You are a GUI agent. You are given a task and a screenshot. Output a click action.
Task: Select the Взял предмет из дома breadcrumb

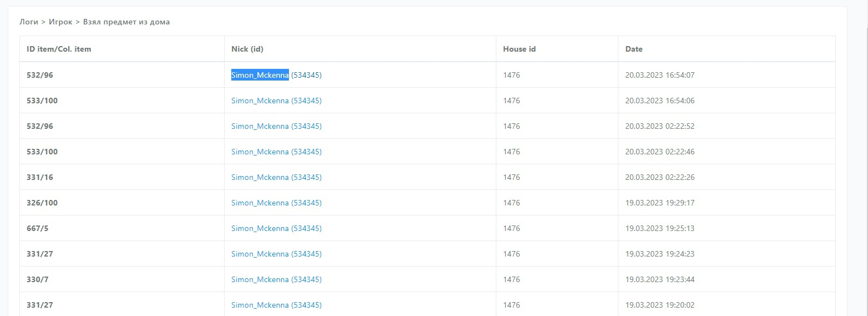[126, 22]
